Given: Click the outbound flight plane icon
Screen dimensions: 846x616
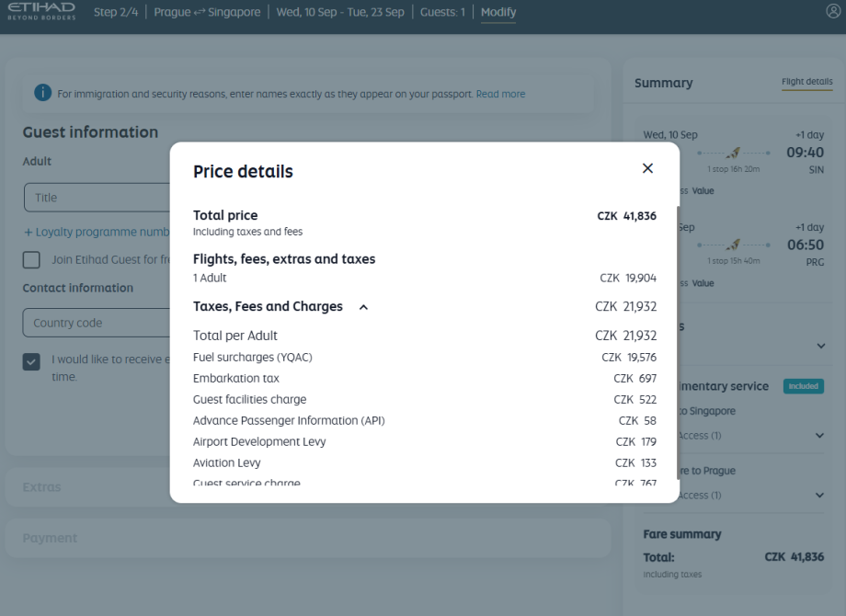Looking at the screenshot, I should (x=733, y=153).
